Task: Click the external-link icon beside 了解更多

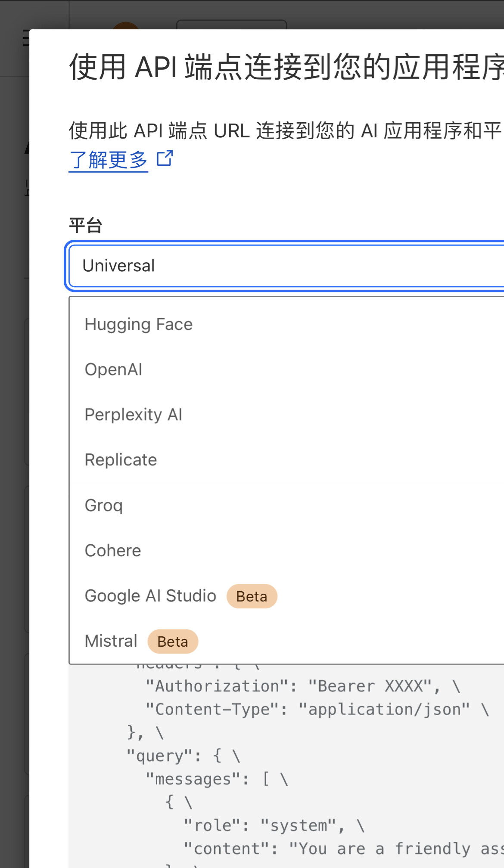Action: click(x=165, y=158)
